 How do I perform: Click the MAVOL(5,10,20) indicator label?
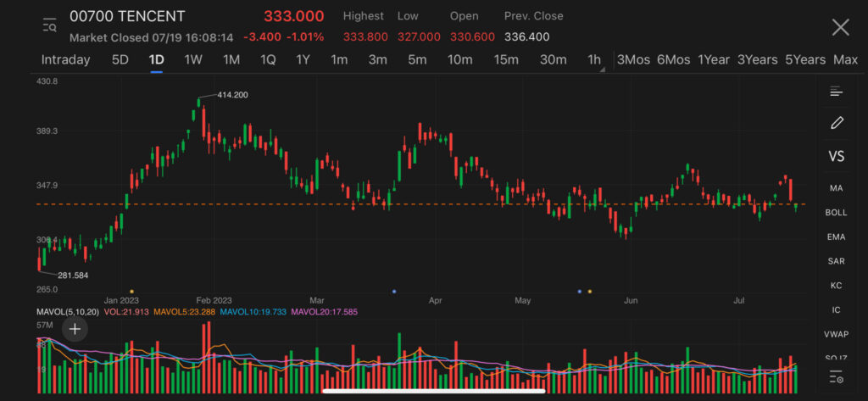pos(68,312)
